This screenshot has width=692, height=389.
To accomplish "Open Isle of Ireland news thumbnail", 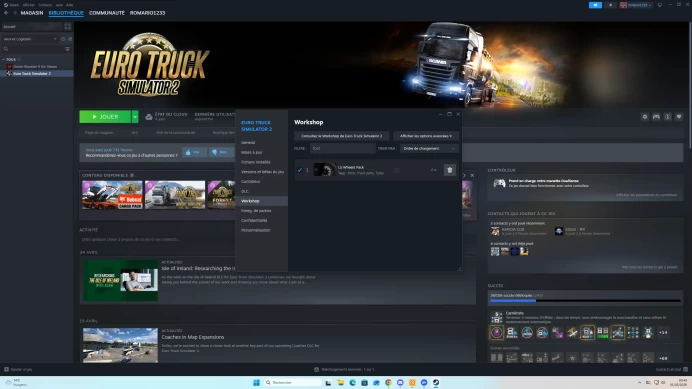I will 120,280.
